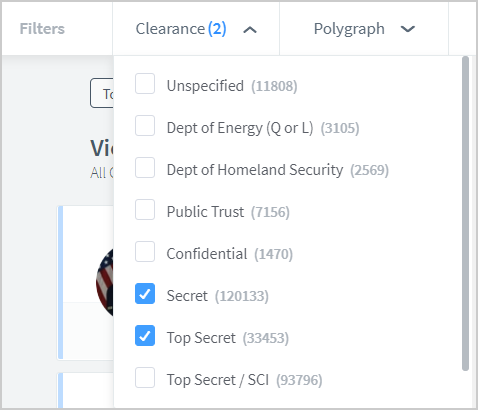Click the partially hidden button behind the dropdown
The height and width of the screenshot is (410, 478).
(x=102, y=93)
